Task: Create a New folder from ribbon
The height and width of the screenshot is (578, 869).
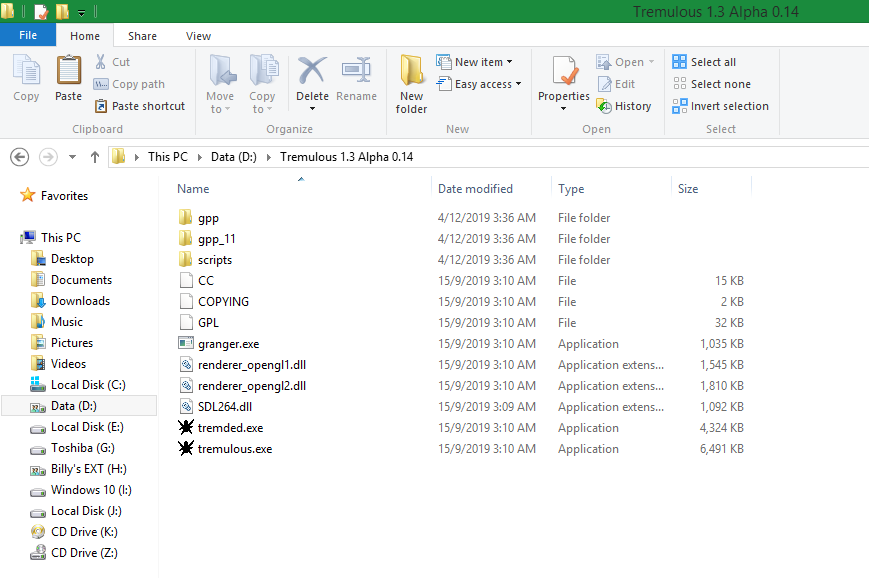Action: coord(411,83)
